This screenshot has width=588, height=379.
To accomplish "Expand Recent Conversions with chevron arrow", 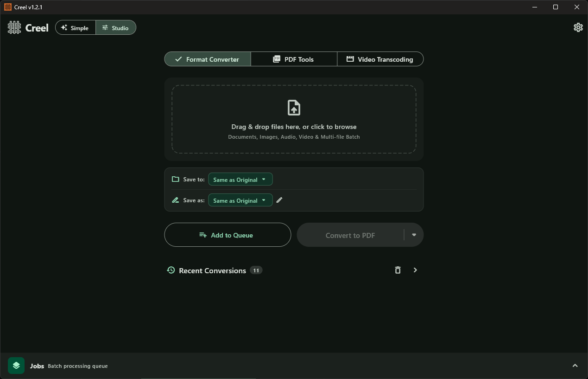I will 415,270.
